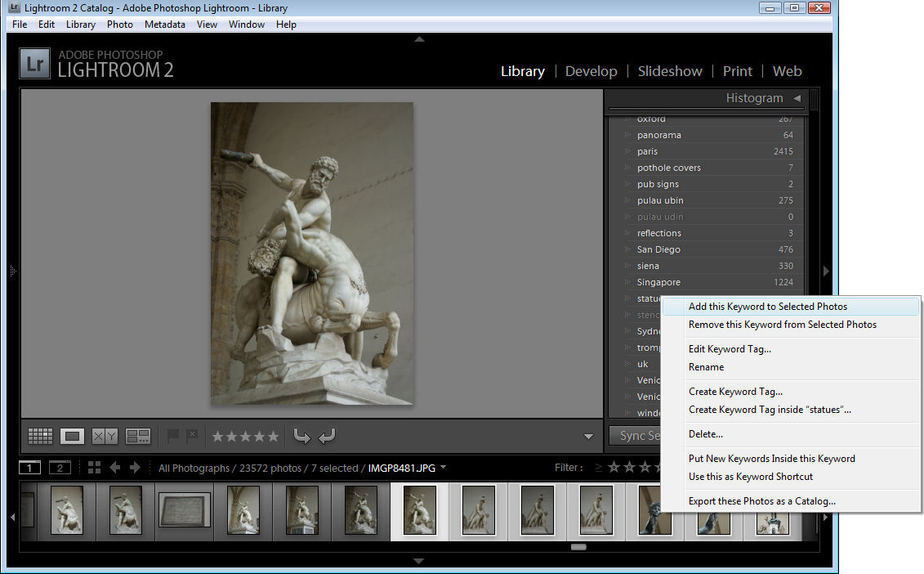924x574 pixels.
Task: Click the filmstrip grid shortcut icon
Action: [x=94, y=468]
